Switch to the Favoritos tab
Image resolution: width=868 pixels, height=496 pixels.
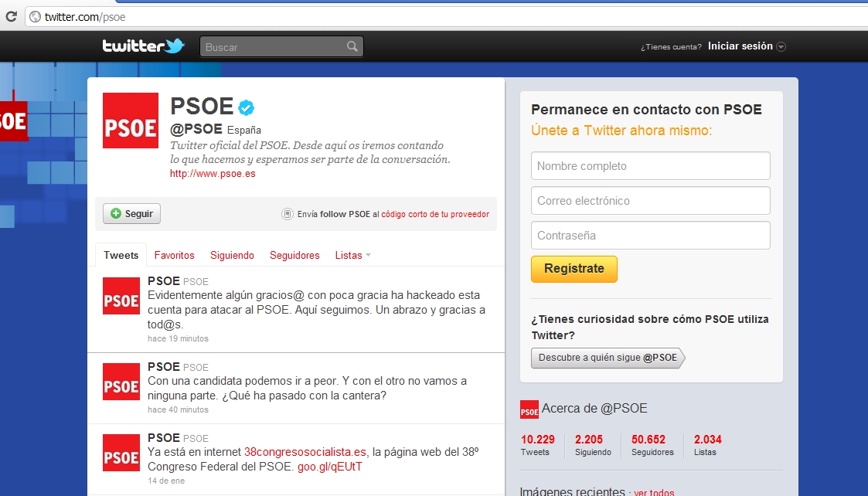tap(175, 255)
